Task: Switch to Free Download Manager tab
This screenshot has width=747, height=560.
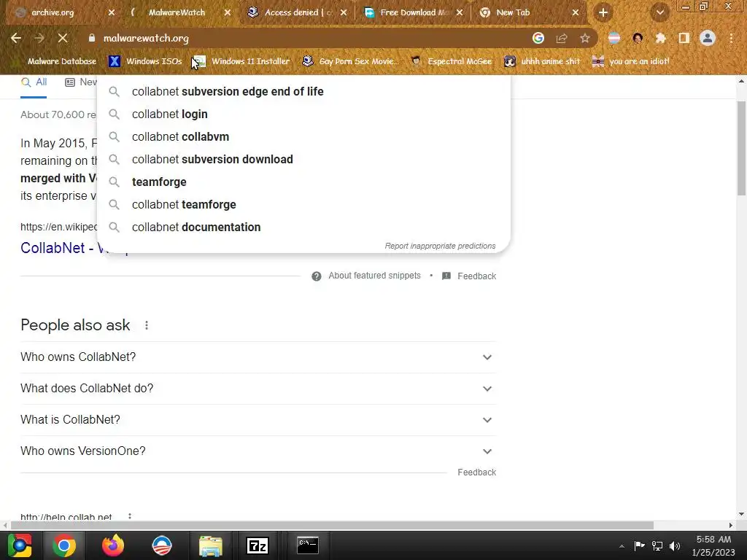Action: (x=413, y=12)
